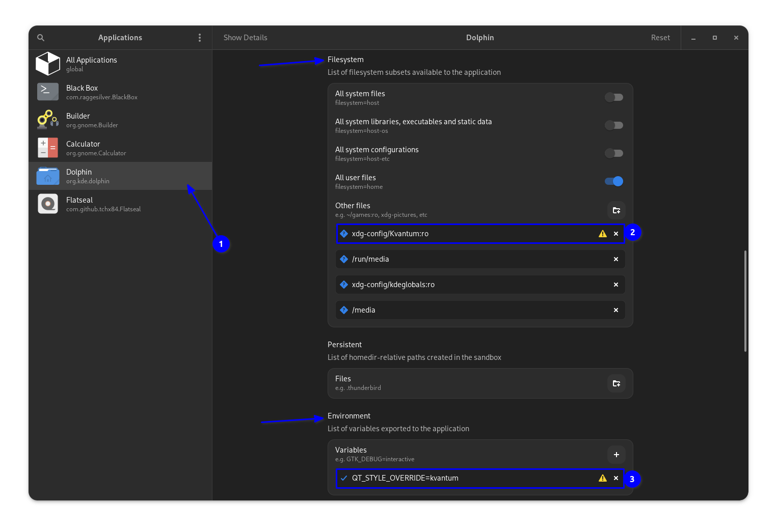Viewport: 777px width, 532px height.
Task: Select All Applications global entry
Action: point(120,64)
